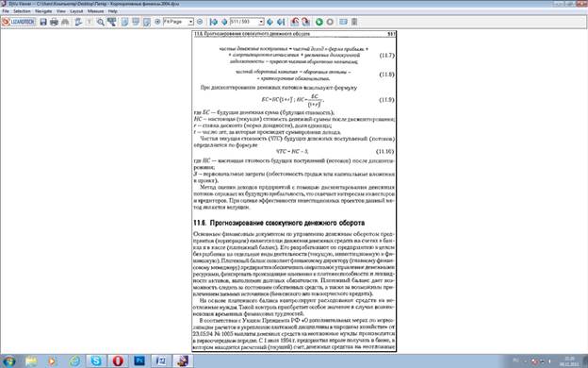Open the Selection menu
Screen dimensions: 588x368
pos(22,11)
